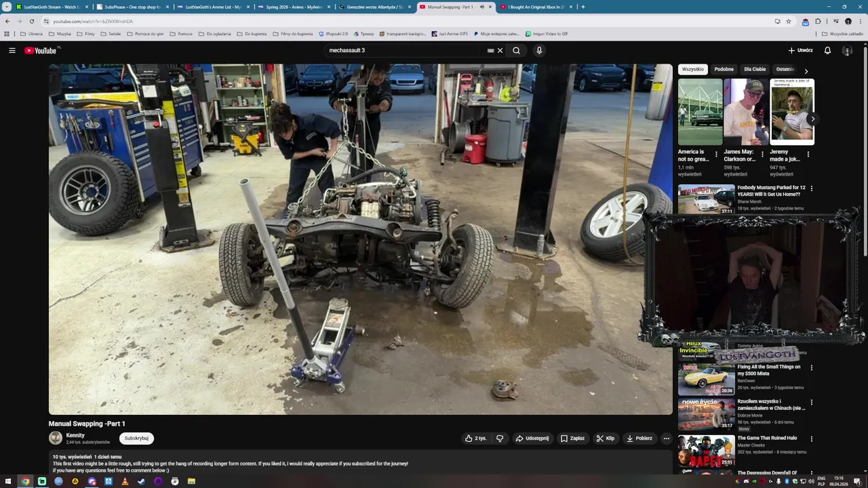Bookmark this page with the star icon
This screenshot has height=488, width=868.
[x=789, y=21]
